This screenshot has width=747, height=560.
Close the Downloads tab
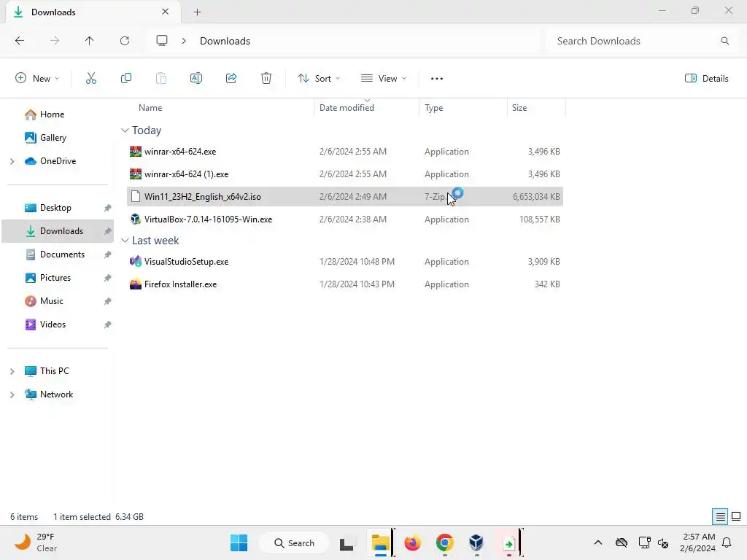[x=165, y=12]
